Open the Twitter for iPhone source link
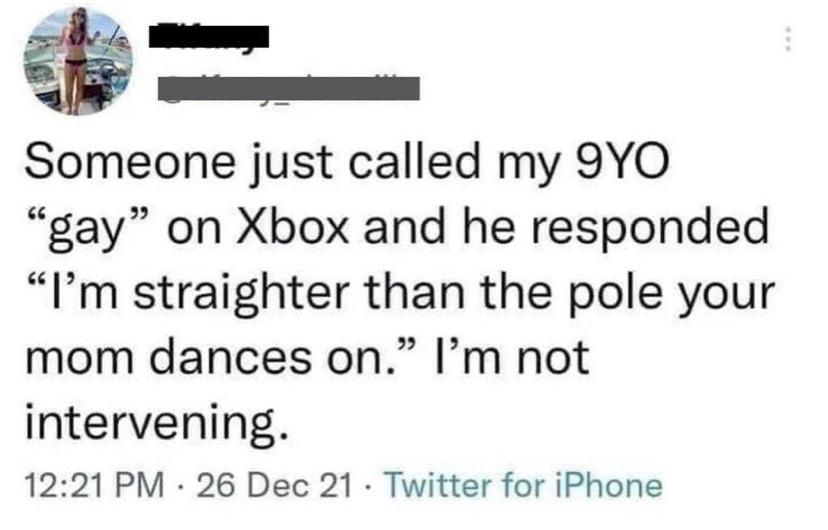The image size is (828, 530). click(x=524, y=485)
